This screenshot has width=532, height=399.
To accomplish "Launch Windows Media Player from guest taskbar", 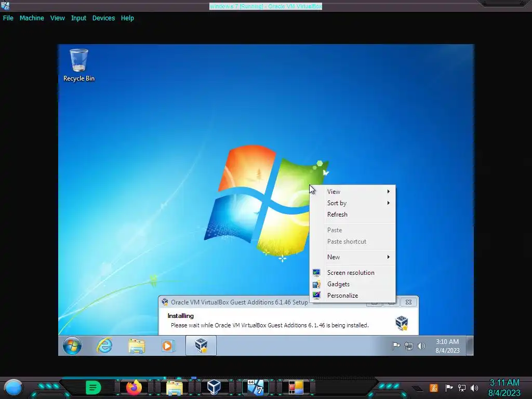I will (168, 346).
